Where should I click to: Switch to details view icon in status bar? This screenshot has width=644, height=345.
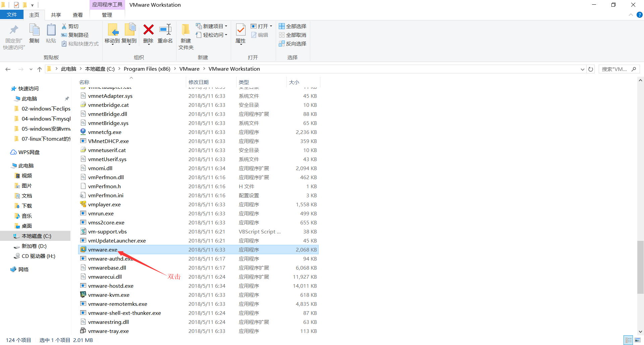[629, 340]
